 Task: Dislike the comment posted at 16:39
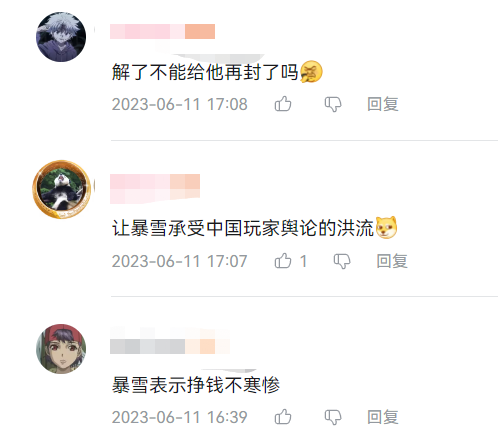tap(333, 417)
